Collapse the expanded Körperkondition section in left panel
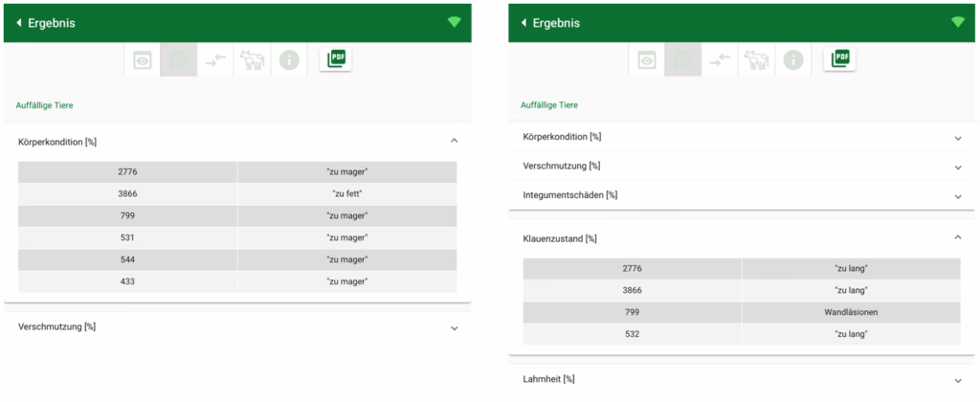The image size is (980, 402). [454, 141]
